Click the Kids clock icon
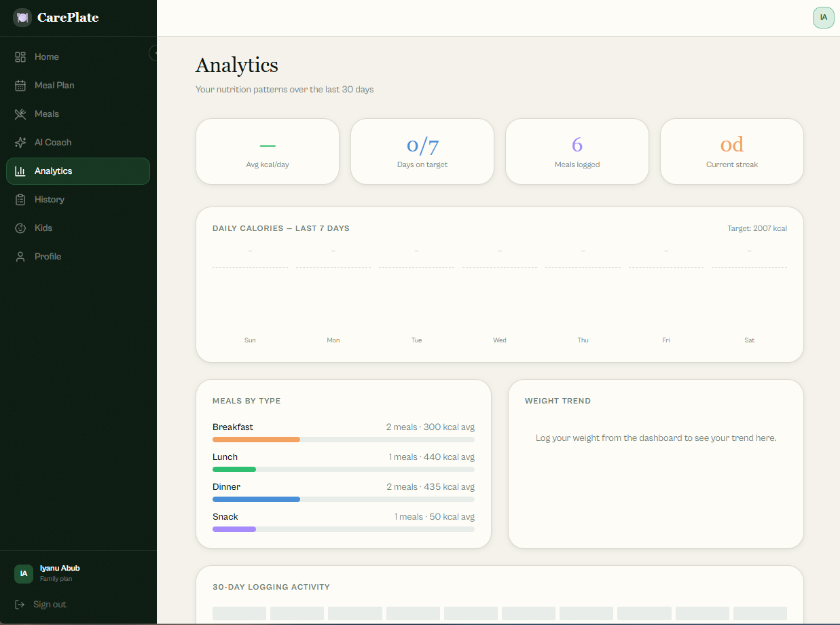 click(x=19, y=228)
